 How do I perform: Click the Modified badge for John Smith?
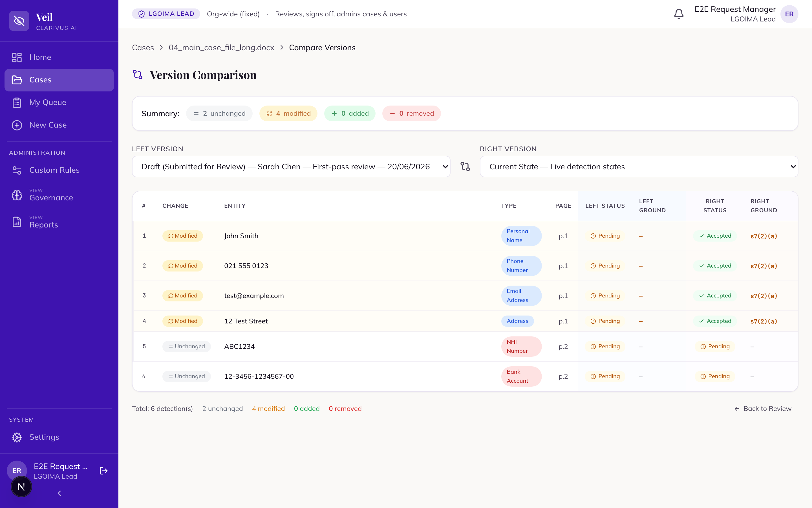coord(182,236)
